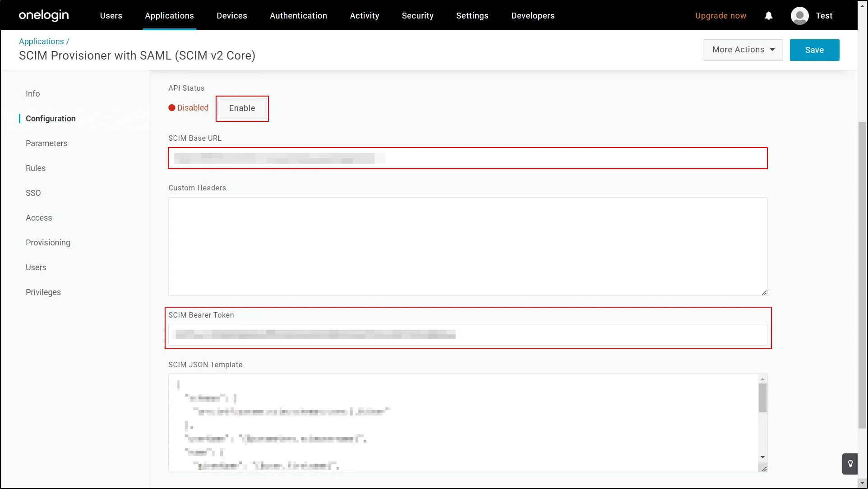Open the Users top menu

(111, 16)
